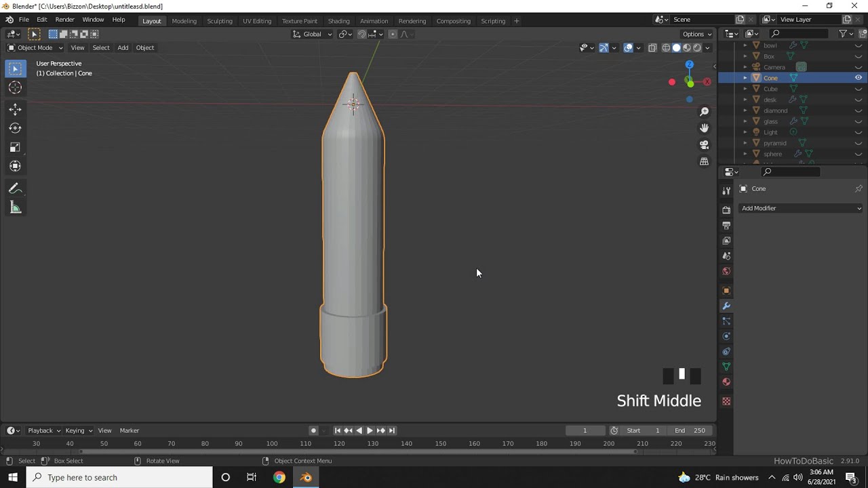The image size is (868, 488).
Task: Open the World properties tab
Action: coord(726,272)
